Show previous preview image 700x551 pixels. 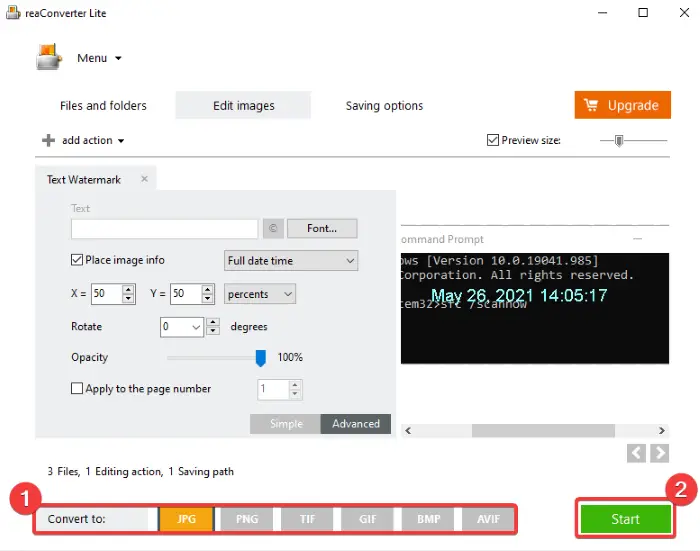coord(636,453)
